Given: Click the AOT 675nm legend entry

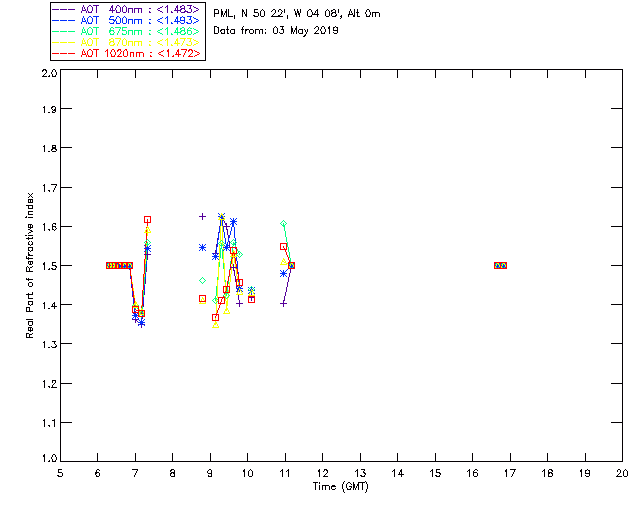Looking at the screenshot, I should (126, 31).
